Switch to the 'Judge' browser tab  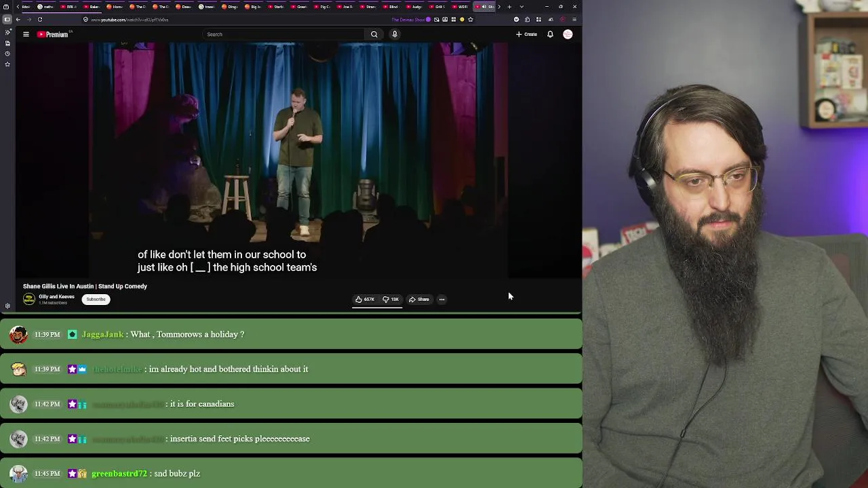click(414, 7)
